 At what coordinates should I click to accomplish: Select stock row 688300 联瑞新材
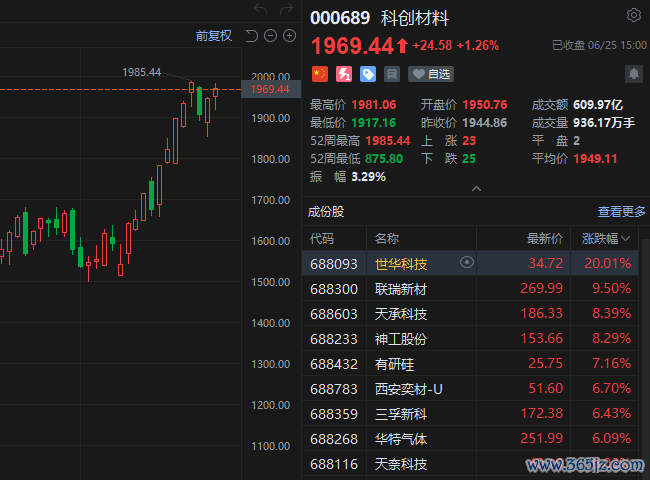tap(470, 288)
